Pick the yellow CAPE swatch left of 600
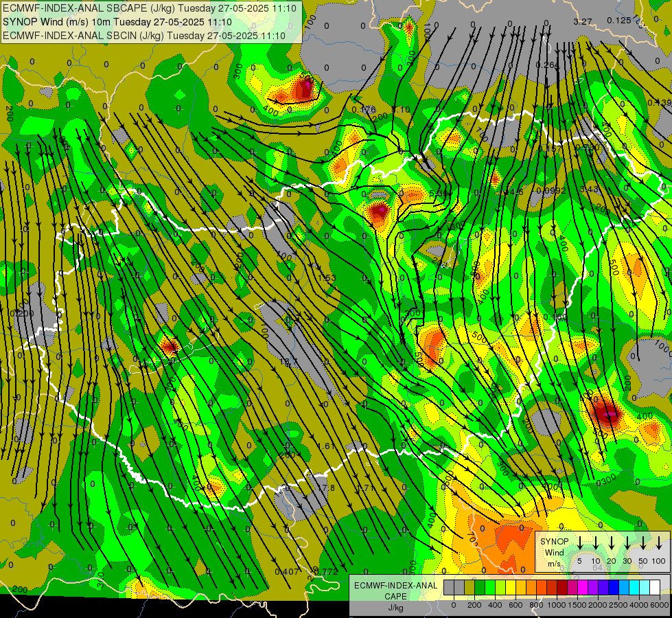The height and width of the screenshot is (618, 672). (x=511, y=587)
